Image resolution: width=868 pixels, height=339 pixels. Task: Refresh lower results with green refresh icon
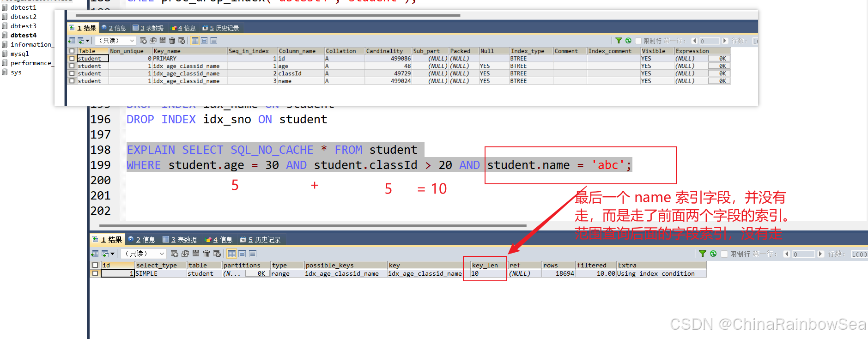pos(713,254)
